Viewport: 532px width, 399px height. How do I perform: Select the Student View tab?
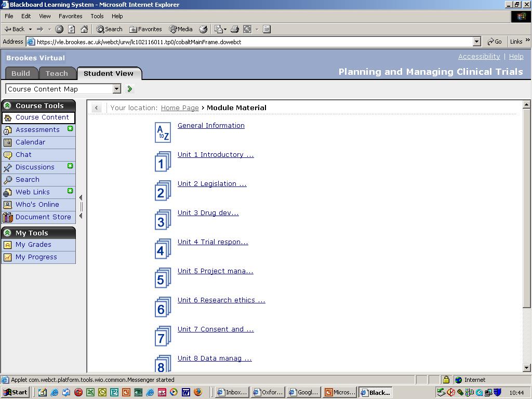pos(109,73)
